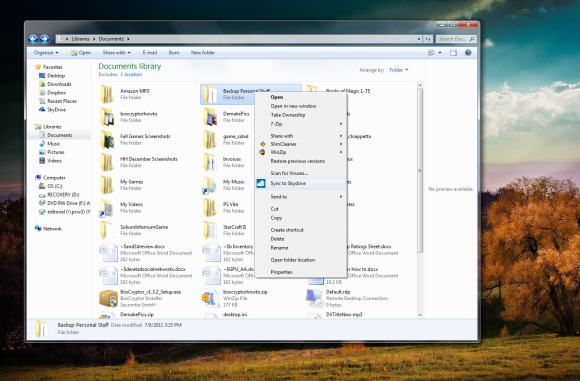Click the Open toolbar button
This screenshot has height=381, width=580.
tap(81, 53)
